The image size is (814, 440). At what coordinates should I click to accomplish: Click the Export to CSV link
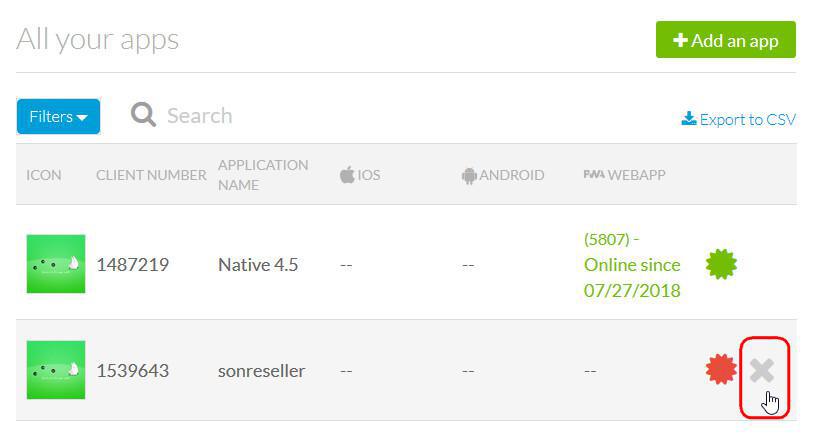point(747,119)
